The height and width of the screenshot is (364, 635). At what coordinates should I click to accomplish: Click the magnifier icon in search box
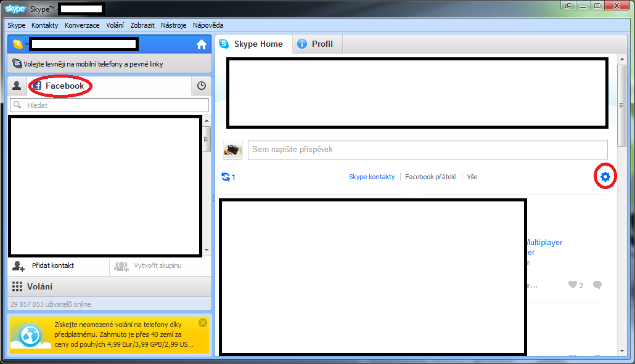17,105
